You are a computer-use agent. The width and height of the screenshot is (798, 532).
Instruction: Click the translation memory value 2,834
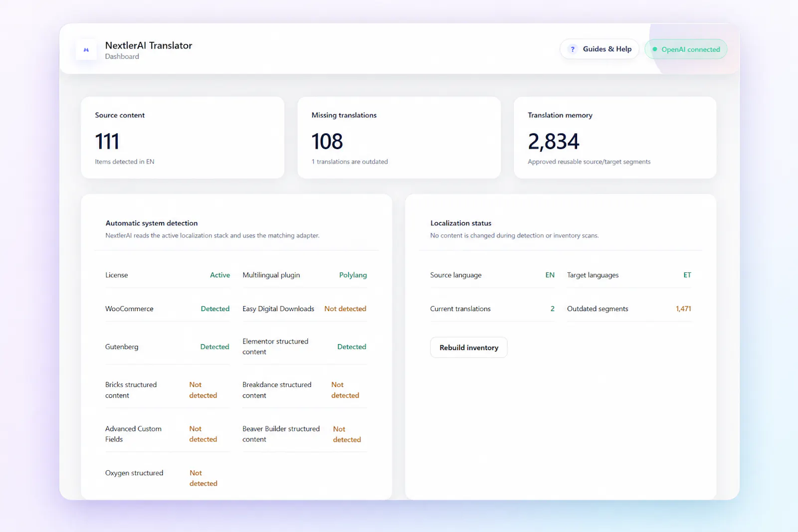[554, 141]
